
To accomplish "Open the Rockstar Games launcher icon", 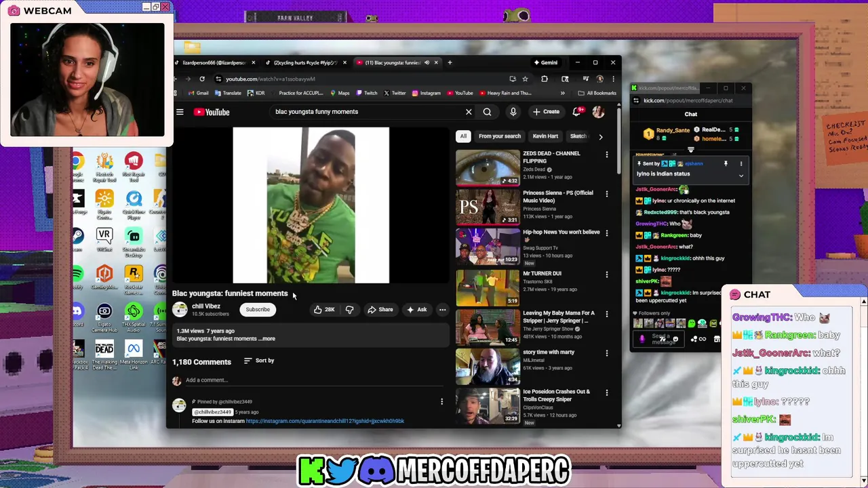I will tap(134, 279).
